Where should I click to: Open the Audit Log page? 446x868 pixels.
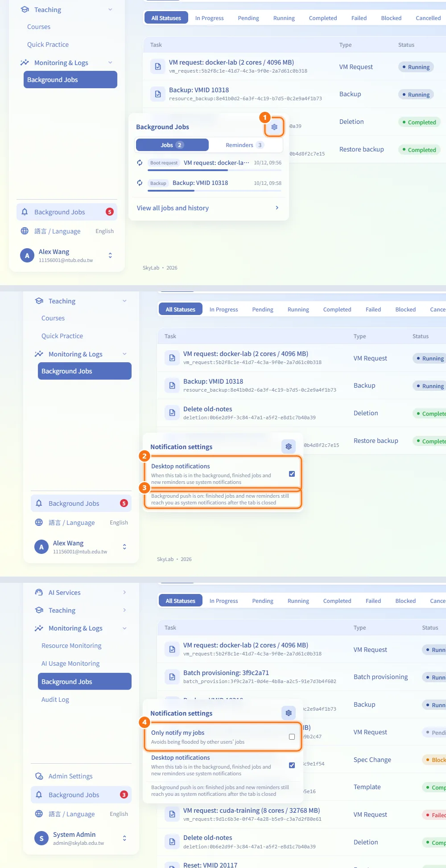55,700
